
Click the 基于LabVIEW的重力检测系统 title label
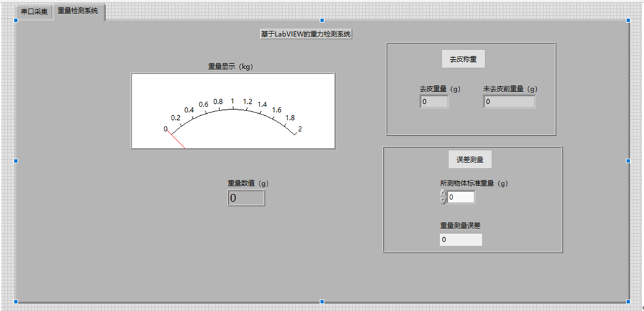[307, 35]
